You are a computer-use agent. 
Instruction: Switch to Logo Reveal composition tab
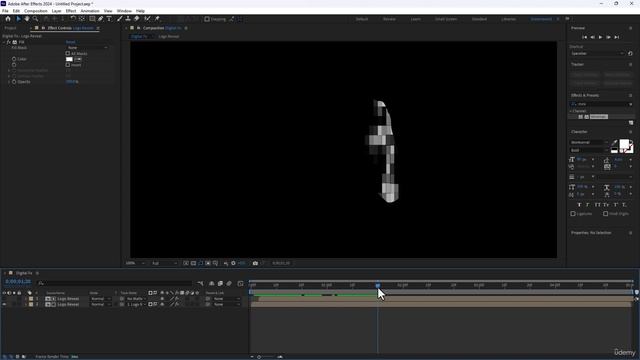pos(169,37)
